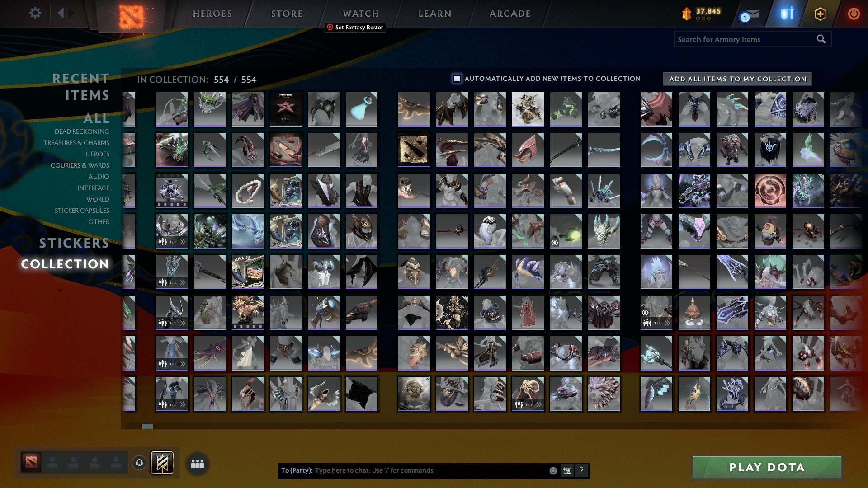Viewport: 868px width, 488px height.
Task: Click the search magnifier in armory search bar
Action: tap(821, 39)
